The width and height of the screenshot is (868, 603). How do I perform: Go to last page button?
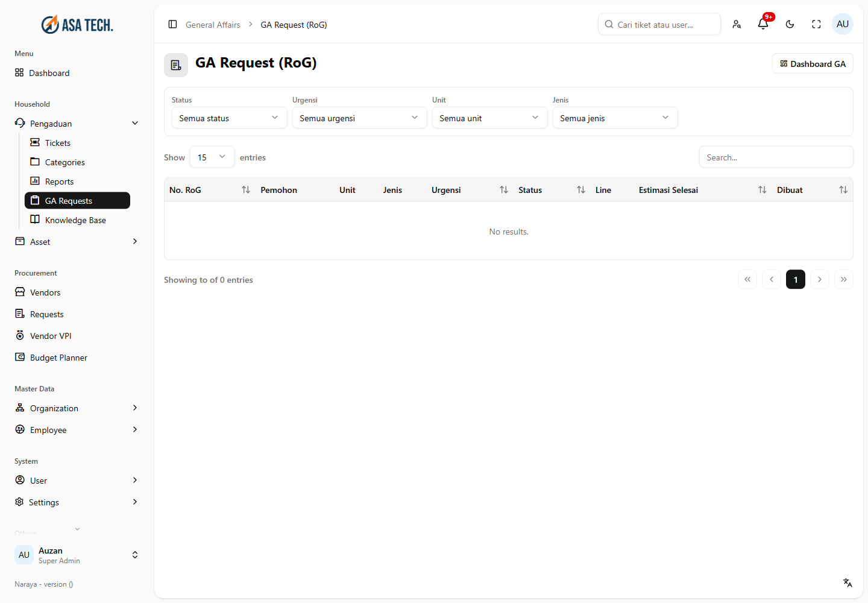(844, 279)
